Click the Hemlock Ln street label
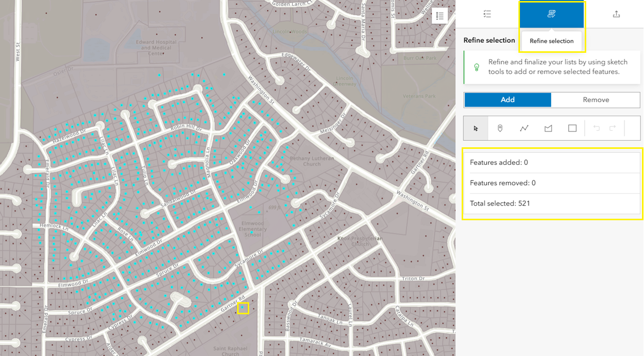Viewport: 644px width, 356px height. [53, 226]
